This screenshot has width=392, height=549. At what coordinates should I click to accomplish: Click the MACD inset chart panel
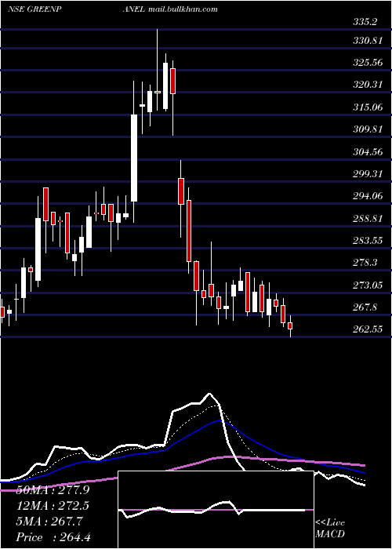tap(216, 510)
